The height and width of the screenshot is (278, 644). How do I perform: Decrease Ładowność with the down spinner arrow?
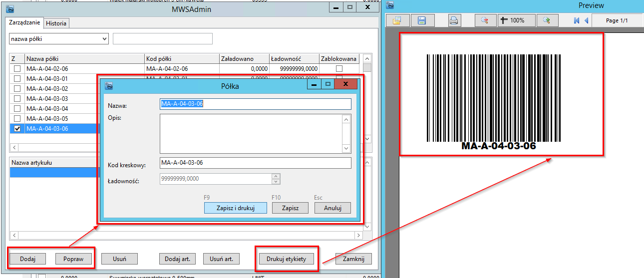pos(276,182)
